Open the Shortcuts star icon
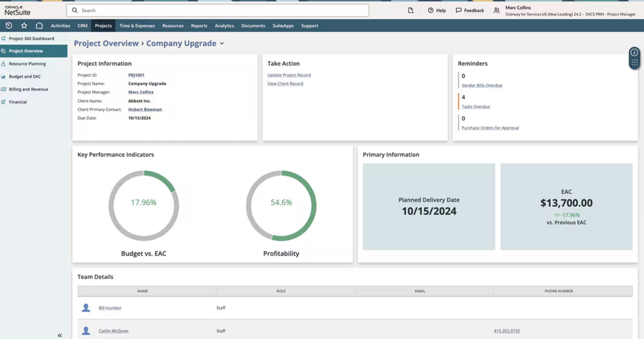Screen dimensions: 644x339 [24, 26]
